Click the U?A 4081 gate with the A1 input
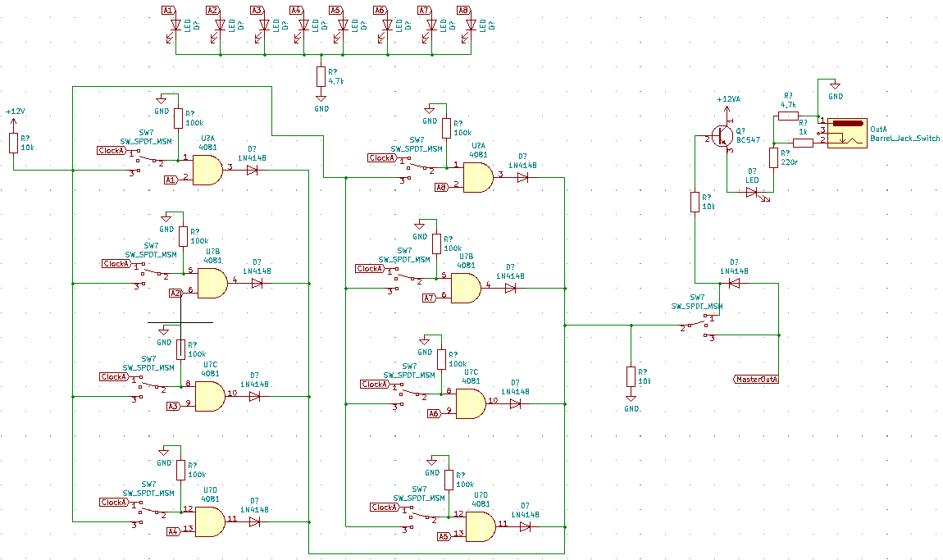Screen dimensions: 943x560 (207, 170)
